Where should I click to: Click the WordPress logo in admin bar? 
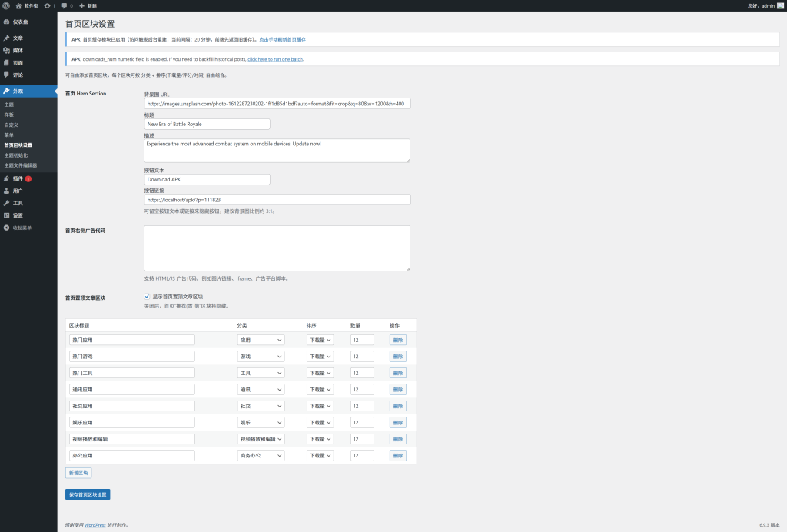(x=6, y=5)
